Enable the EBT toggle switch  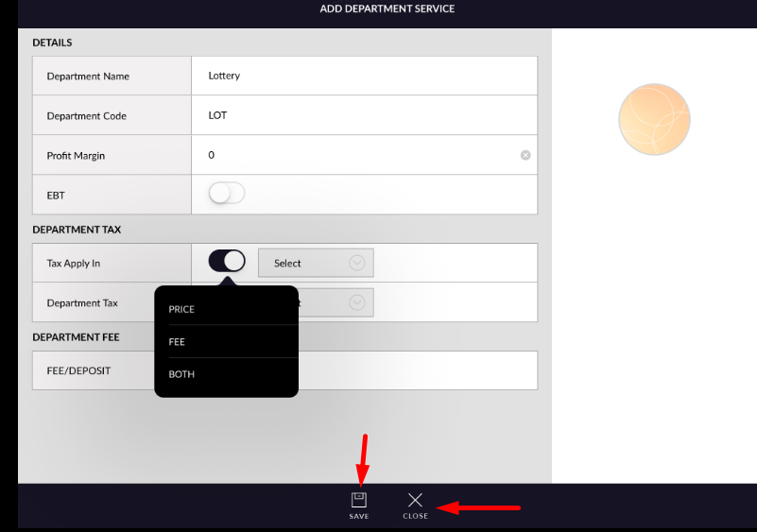(227, 194)
